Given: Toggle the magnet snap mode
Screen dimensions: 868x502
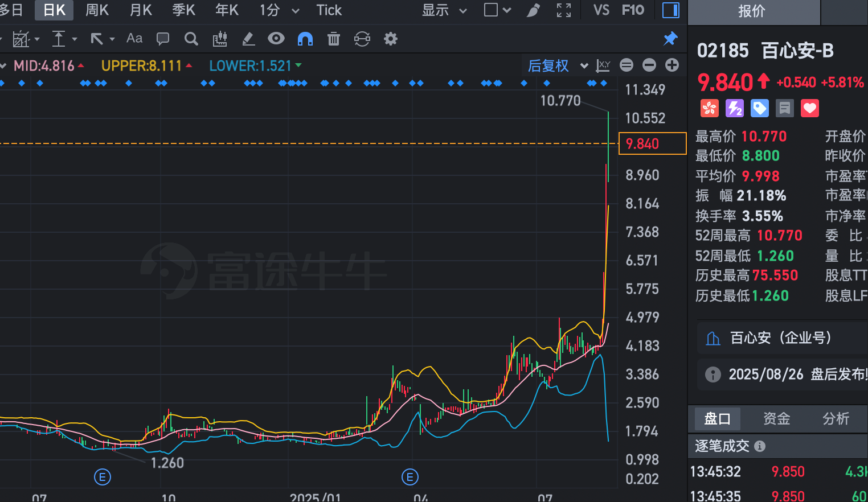Looking at the screenshot, I should (305, 39).
